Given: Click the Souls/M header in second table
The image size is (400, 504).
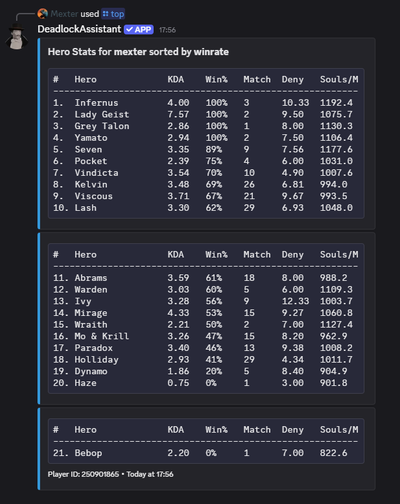Looking at the screenshot, I should pyautogui.click(x=339, y=255).
